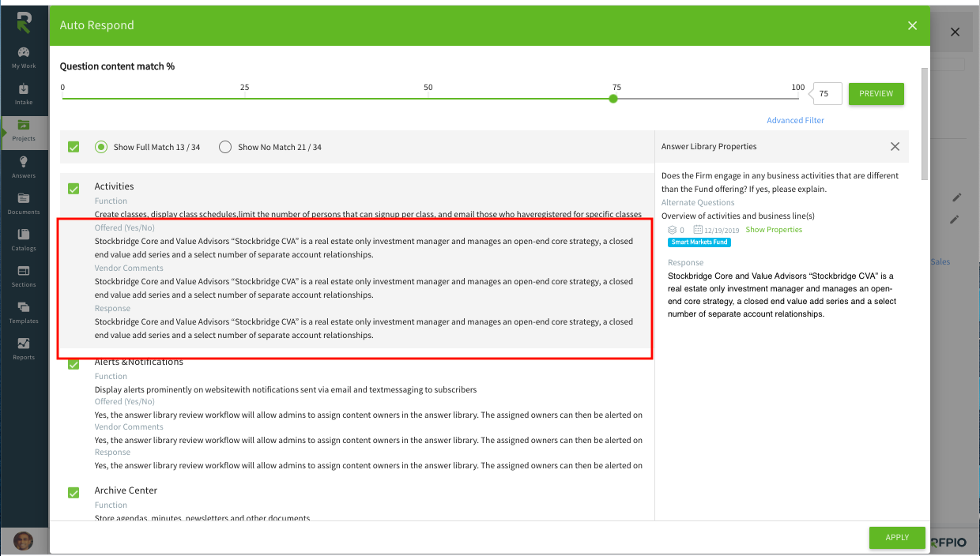Click the RFPIO logo at top left

[x=24, y=22]
